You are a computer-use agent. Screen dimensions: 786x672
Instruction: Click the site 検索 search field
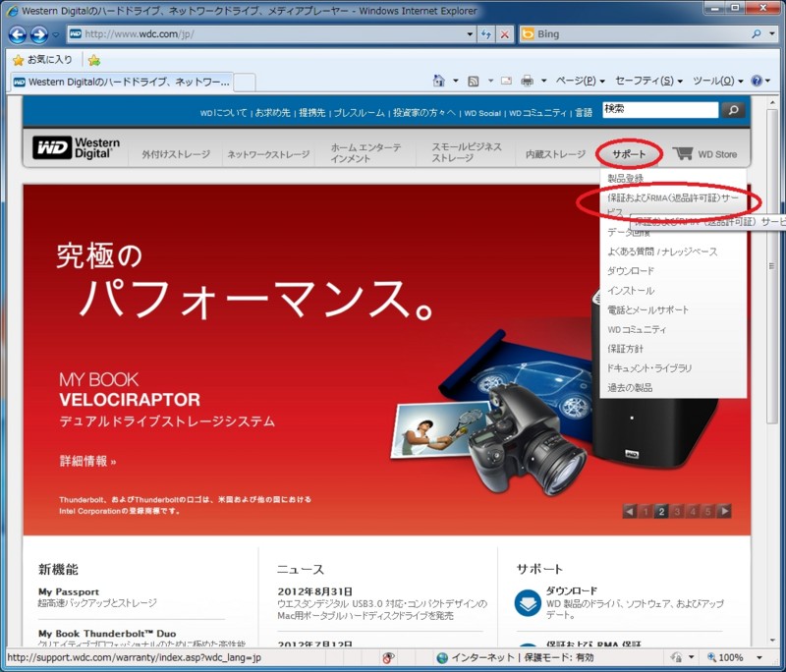[660, 110]
